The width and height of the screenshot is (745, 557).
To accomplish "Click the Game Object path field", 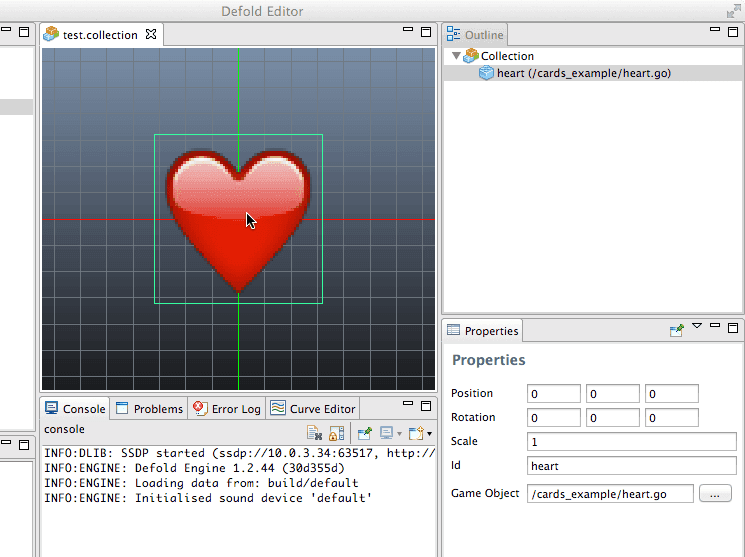I will click(x=610, y=493).
